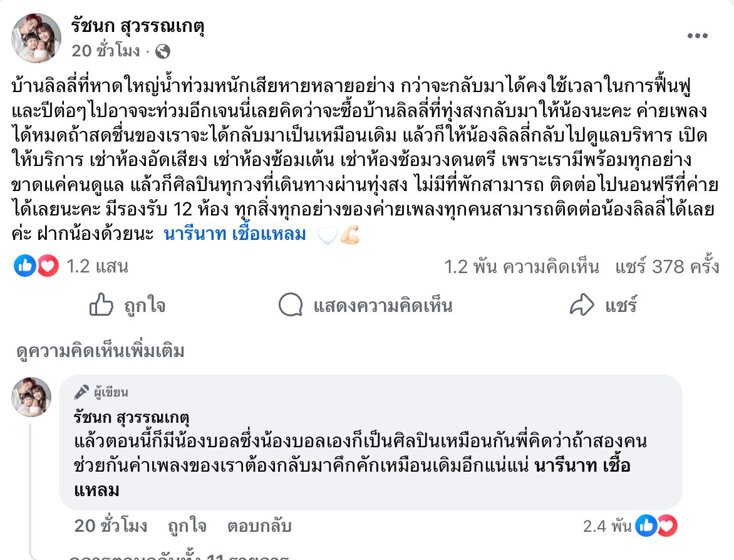Toggle ถูกใจ on the comment
The width and height of the screenshot is (734, 560).
(x=187, y=526)
